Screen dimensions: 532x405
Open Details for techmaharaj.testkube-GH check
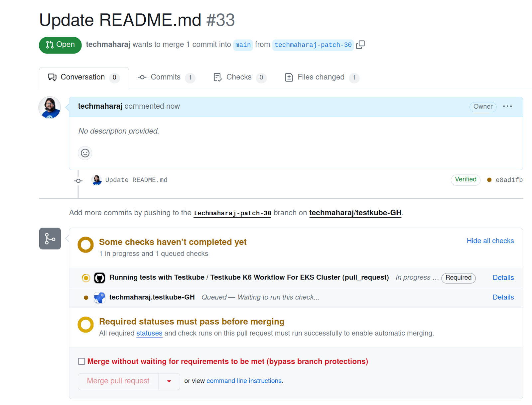click(503, 297)
